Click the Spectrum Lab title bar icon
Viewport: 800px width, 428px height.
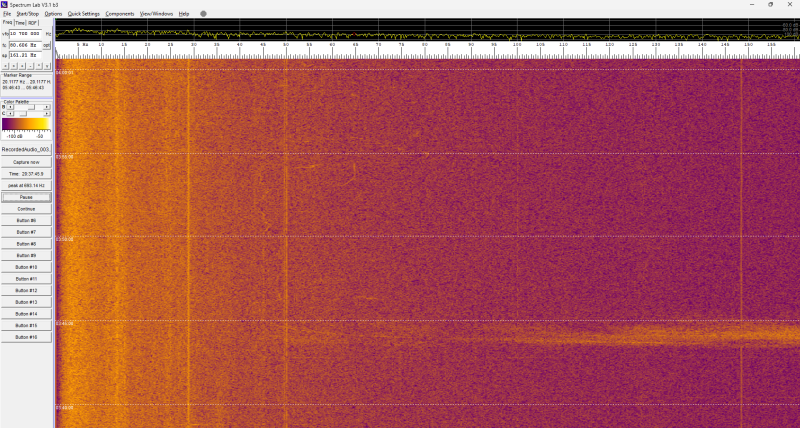4,4
